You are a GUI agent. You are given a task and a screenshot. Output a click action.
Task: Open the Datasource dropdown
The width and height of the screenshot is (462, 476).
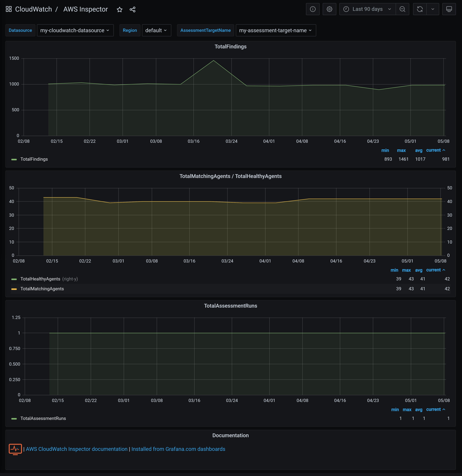(75, 30)
